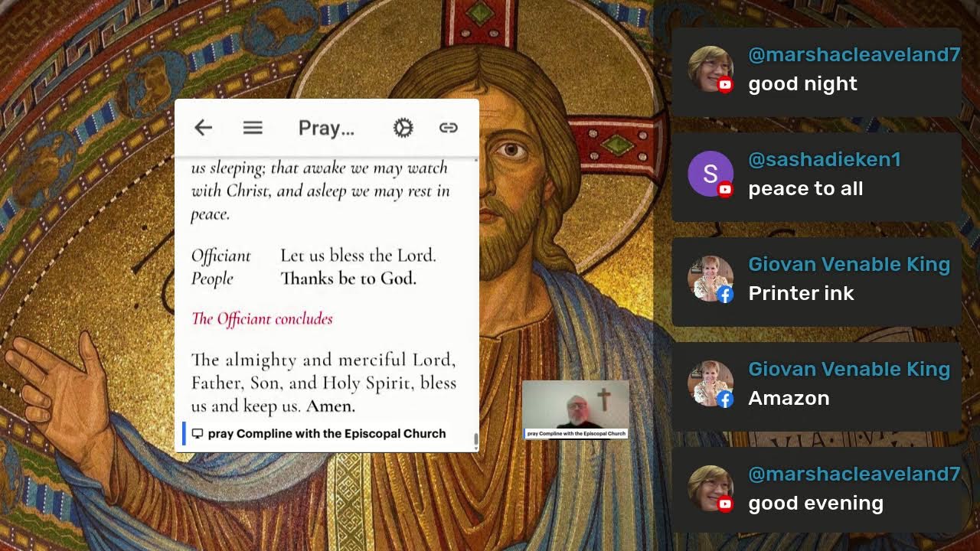Click the 'us sleeping; that awake we may watch' text
The image size is (980, 551).
coord(319,168)
